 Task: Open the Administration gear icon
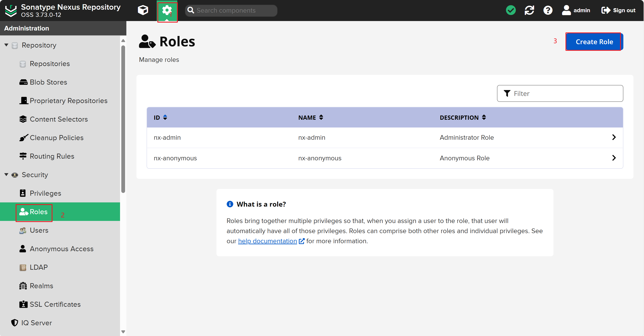167,11
